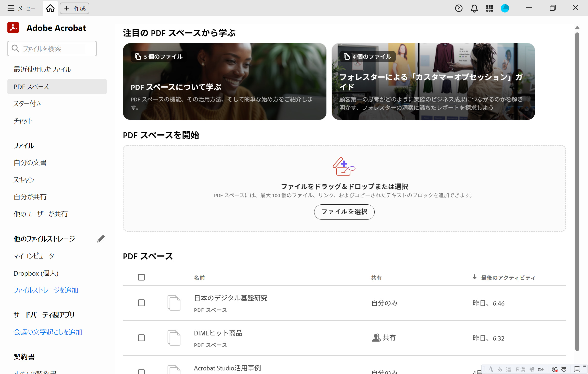The height and width of the screenshot is (374, 588).
Task: Open the apps grid icon
Action: (x=489, y=8)
